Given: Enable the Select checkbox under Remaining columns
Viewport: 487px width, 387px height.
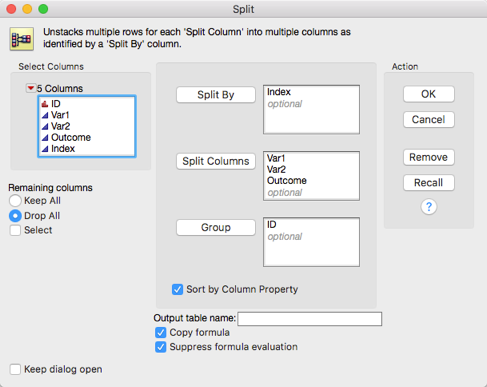Looking at the screenshot, I should [x=15, y=230].
